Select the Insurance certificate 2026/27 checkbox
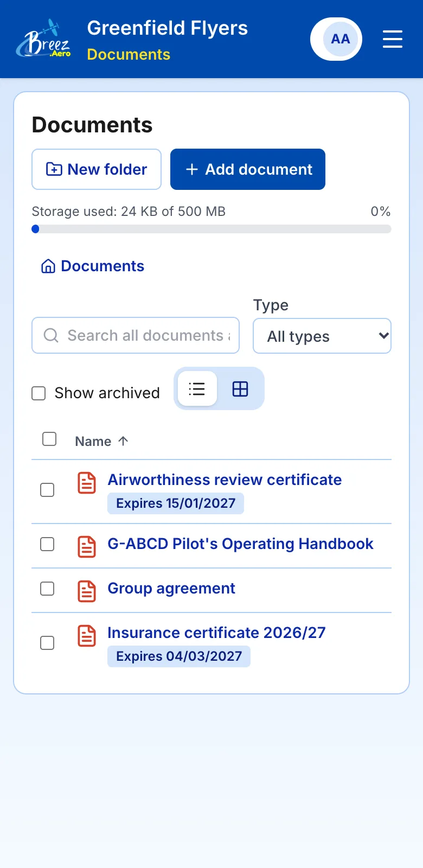Viewport: 423px width, 868px height. tap(48, 643)
